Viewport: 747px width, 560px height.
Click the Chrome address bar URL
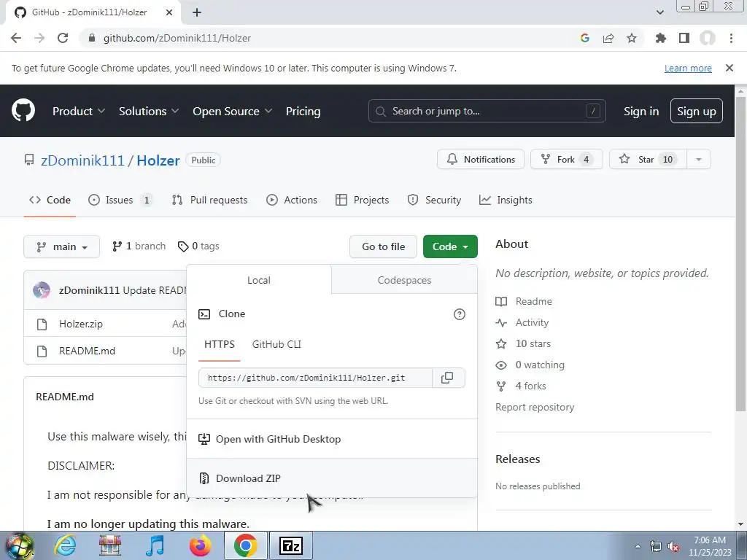(x=177, y=38)
